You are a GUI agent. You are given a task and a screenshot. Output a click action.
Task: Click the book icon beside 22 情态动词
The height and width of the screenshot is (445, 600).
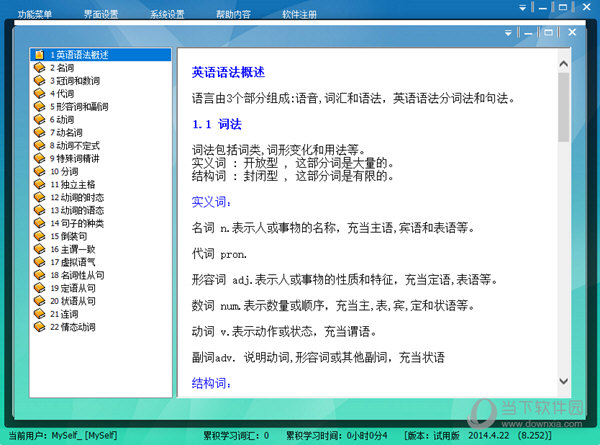click(39, 327)
